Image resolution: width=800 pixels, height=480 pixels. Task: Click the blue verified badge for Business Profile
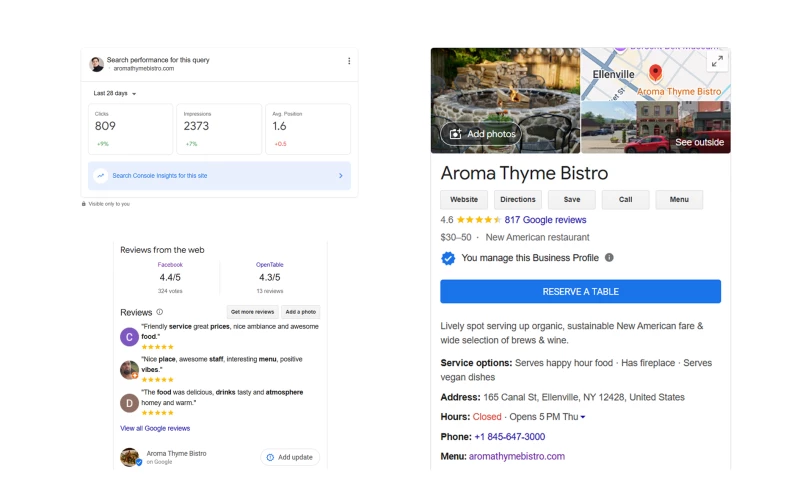(x=448, y=258)
